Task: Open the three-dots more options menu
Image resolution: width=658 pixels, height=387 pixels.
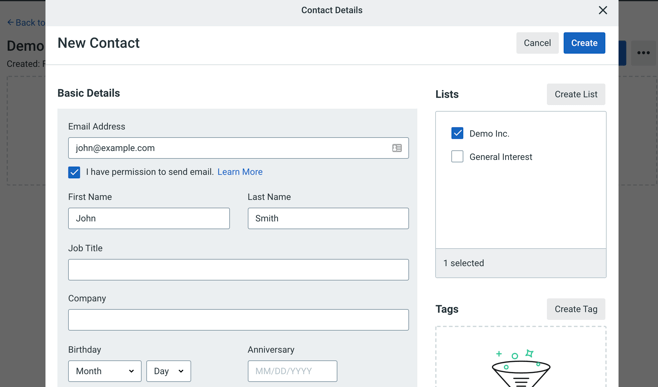Action: point(643,53)
